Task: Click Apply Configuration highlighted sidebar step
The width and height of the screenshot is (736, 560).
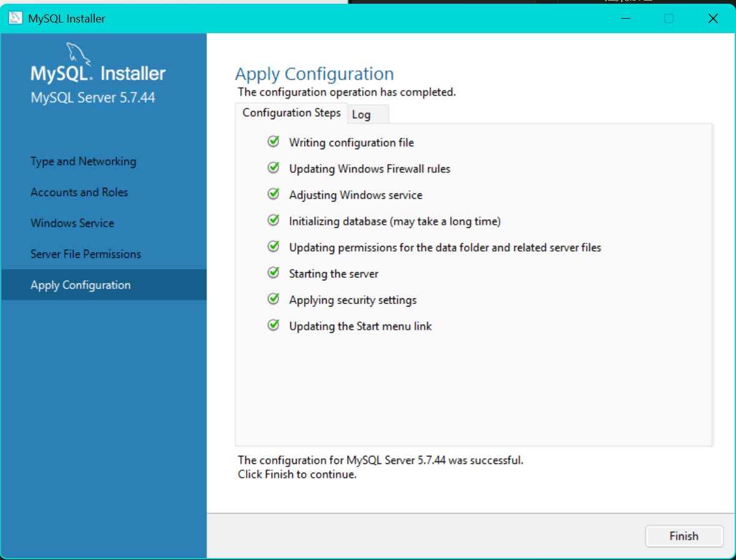Action: [x=81, y=285]
